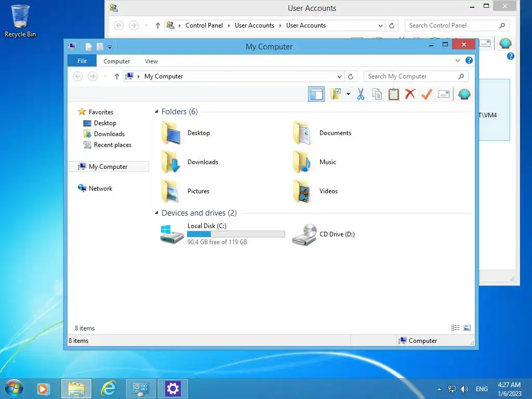Screen dimensions: 532x399
Task: Open the Control Panel taskbar button
Action: click(x=140, y=389)
